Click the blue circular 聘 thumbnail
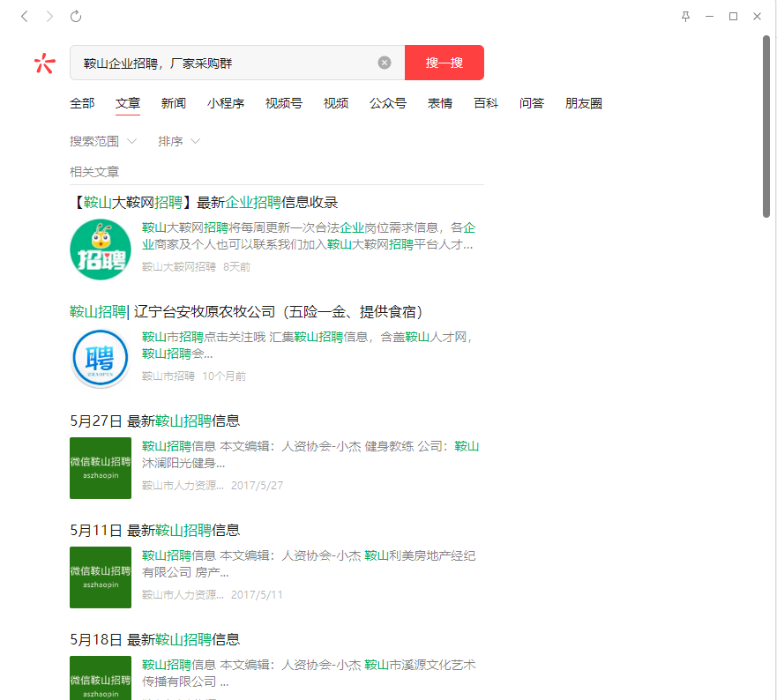The width and height of the screenshot is (777, 700). 101,359
